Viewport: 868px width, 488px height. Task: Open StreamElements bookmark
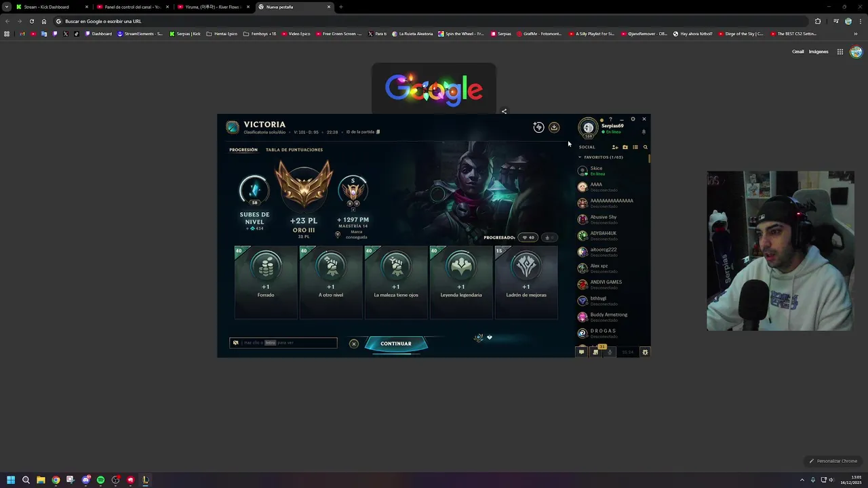tap(140, 34)
